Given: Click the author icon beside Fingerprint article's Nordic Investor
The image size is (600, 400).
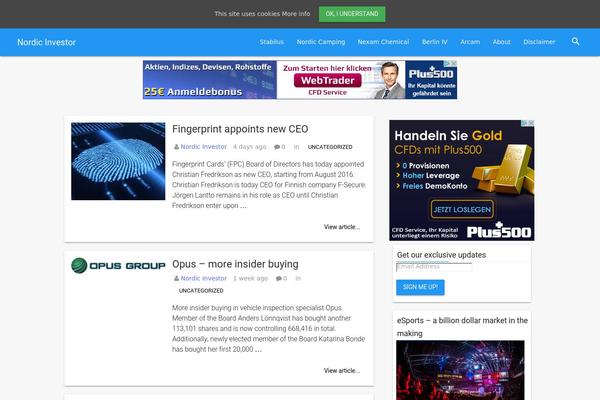Looking at the screenshot, I should [176, 147].
